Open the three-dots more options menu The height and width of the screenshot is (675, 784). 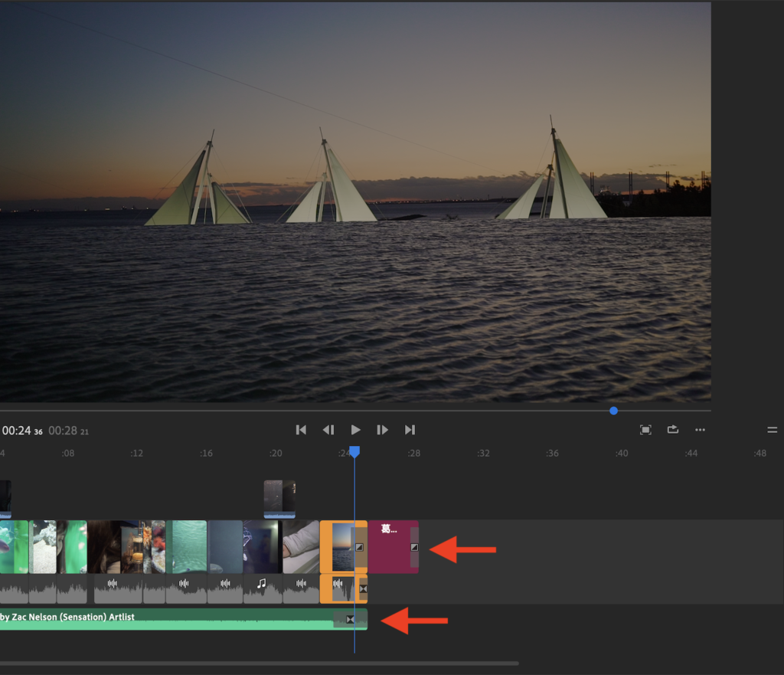[700, 430]
